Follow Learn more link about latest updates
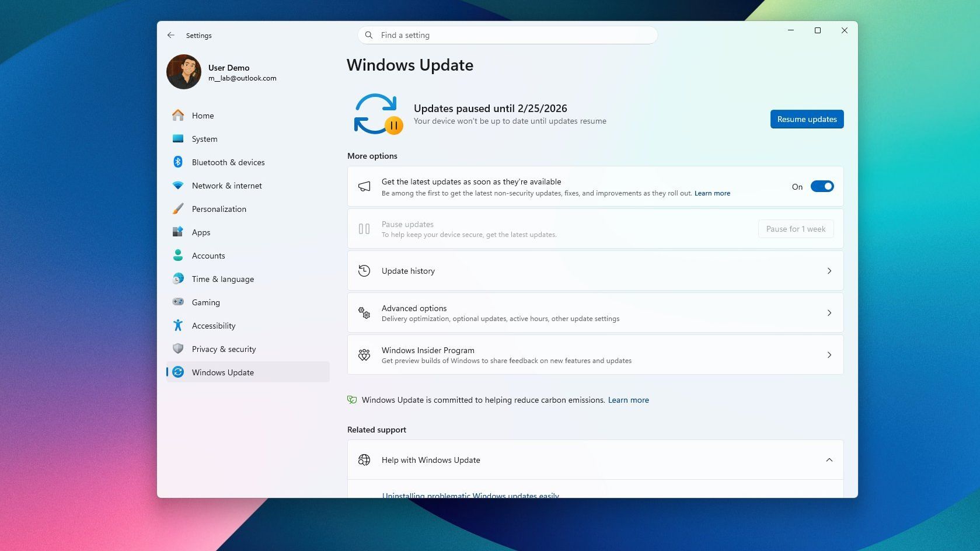 click(x=712, y=193)
